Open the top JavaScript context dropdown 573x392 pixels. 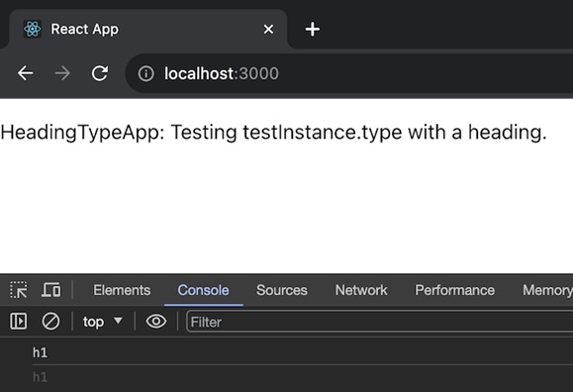tap(102, 322)
